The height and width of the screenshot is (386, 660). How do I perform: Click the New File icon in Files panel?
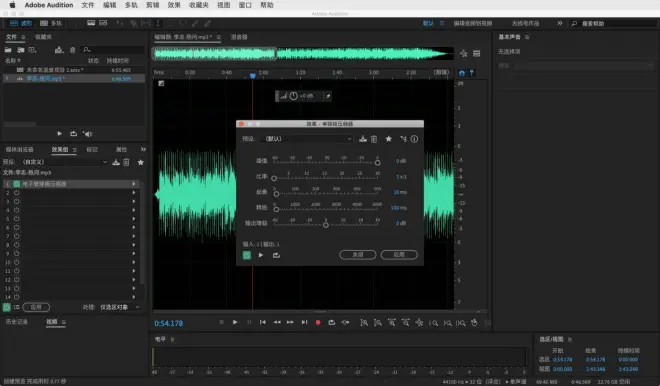pyautogui.click(x=32, y=50)
